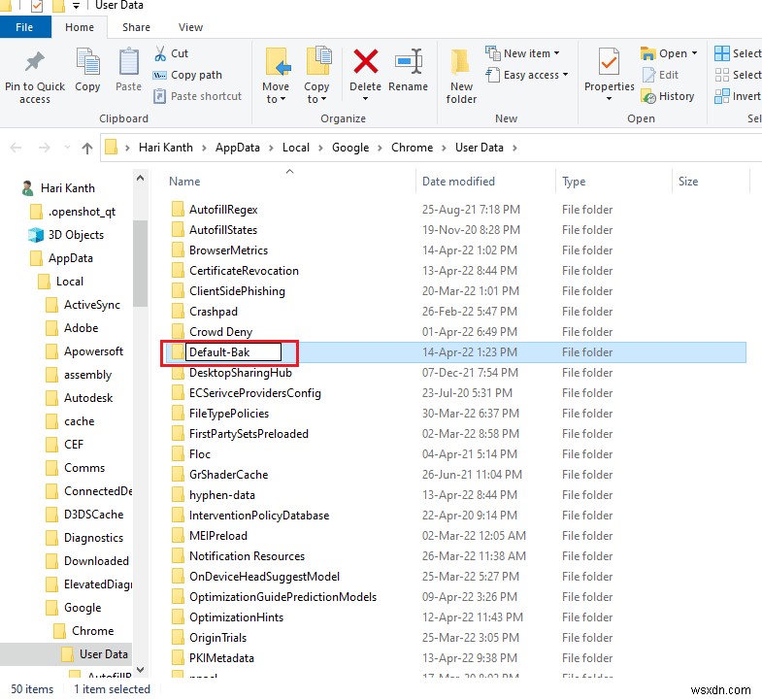Select Apowersoft in the navigation tree
Viewport: 762px width, 700px height.
pos(93,351)
